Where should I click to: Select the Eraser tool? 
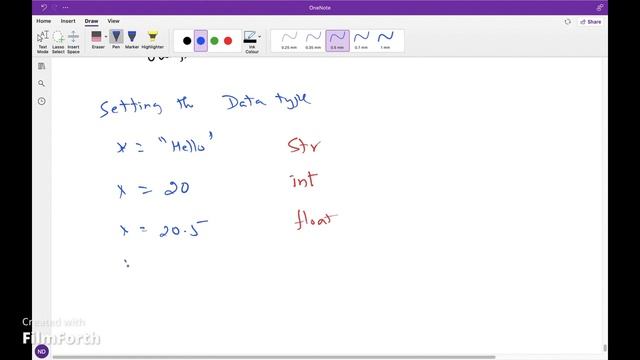(x=97, y=40)
